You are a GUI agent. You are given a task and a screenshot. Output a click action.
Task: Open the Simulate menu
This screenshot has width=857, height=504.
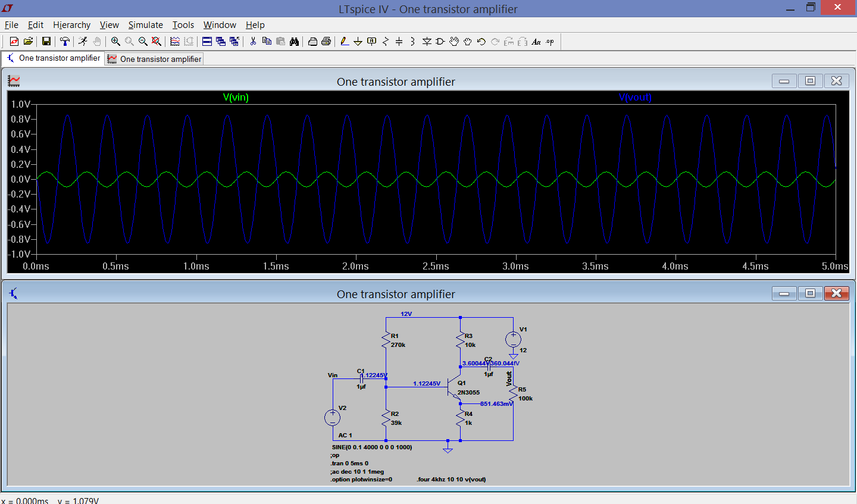145,25
